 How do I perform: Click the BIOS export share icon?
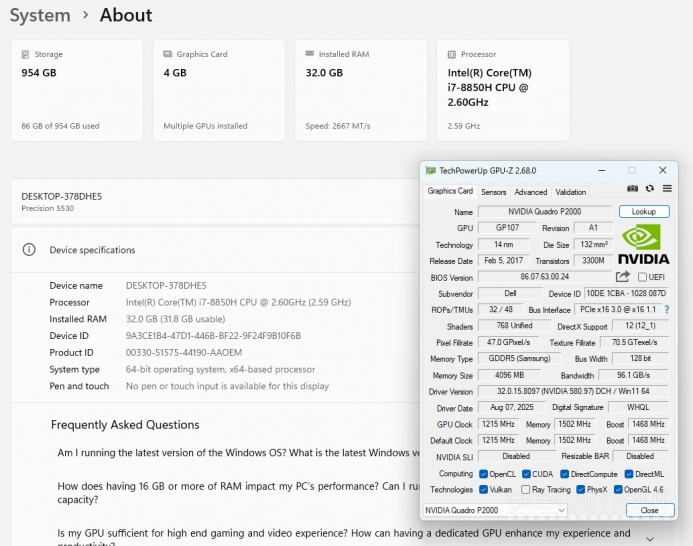(x=623, y=277)
